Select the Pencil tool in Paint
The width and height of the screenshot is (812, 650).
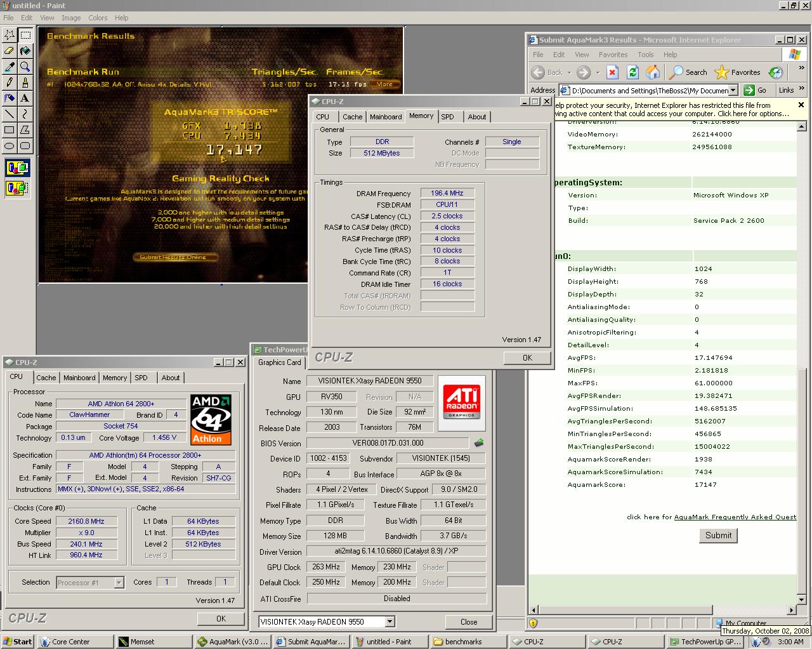[x=10, y=83]
